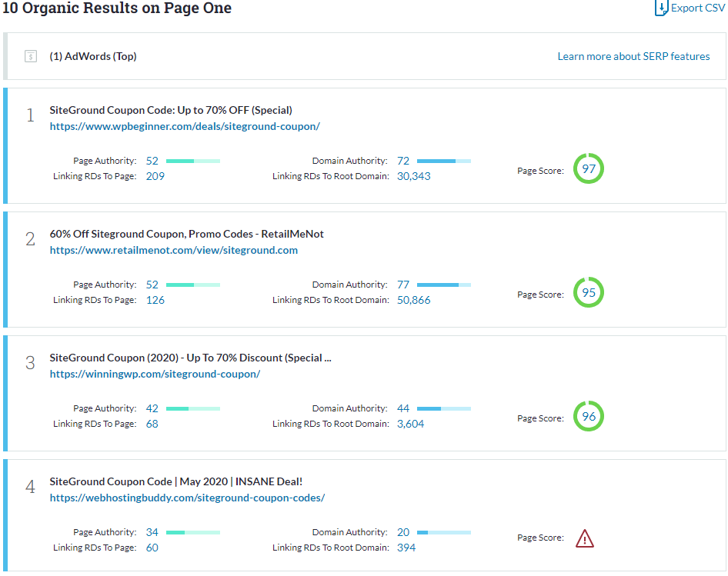Image resolution: width=728 pixels, height=576 pixels.
Task: Click rank number 4 of the webhostingbuddy result
Action: 30,487
